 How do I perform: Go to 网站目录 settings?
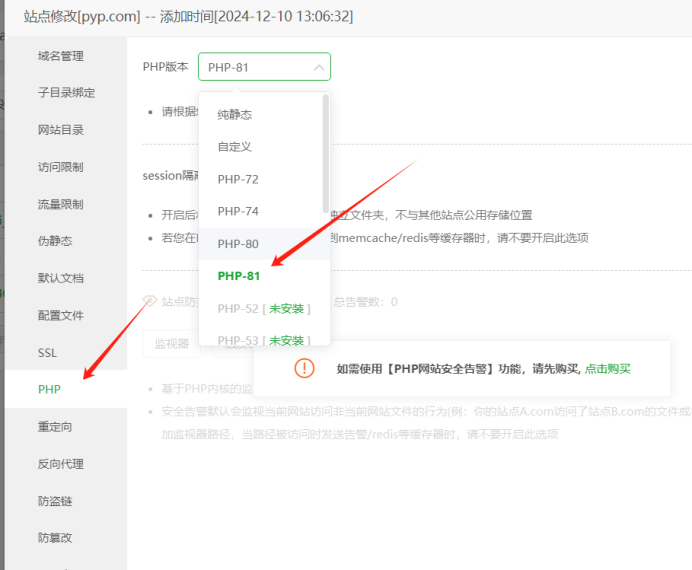coord(61,130)
